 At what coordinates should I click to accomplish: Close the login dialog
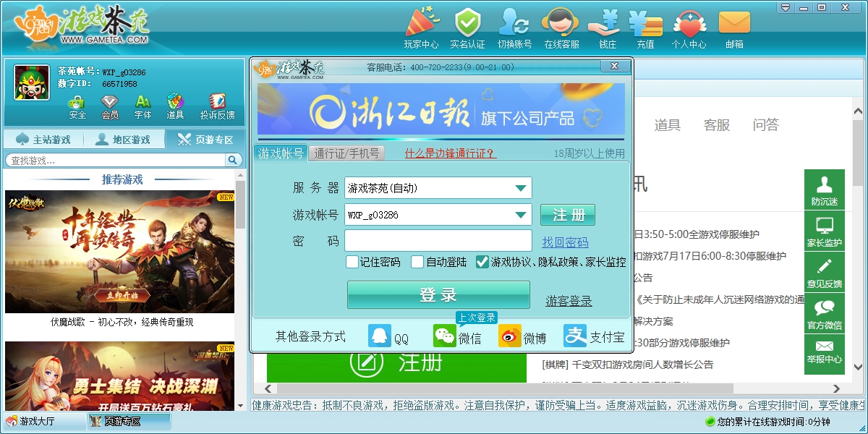point(615,66)
